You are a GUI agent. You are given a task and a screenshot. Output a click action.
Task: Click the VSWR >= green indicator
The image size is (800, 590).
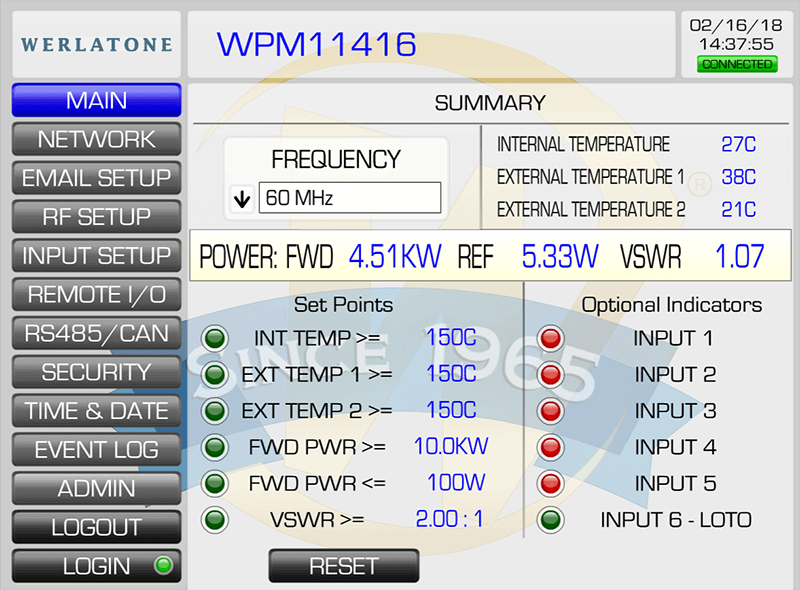tap(215, 520)
